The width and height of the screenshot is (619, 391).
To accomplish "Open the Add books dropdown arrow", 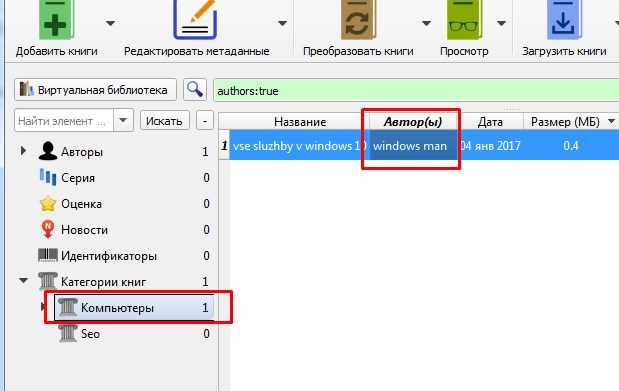I will point(111,23).
